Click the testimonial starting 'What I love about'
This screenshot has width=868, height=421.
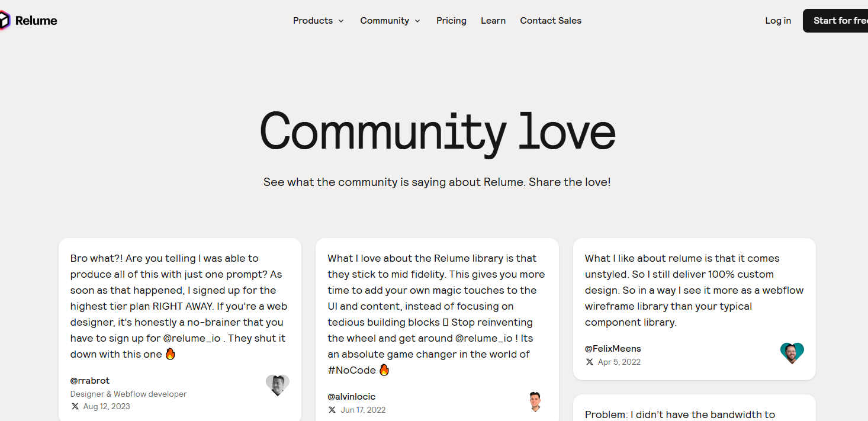click(437, 314)
